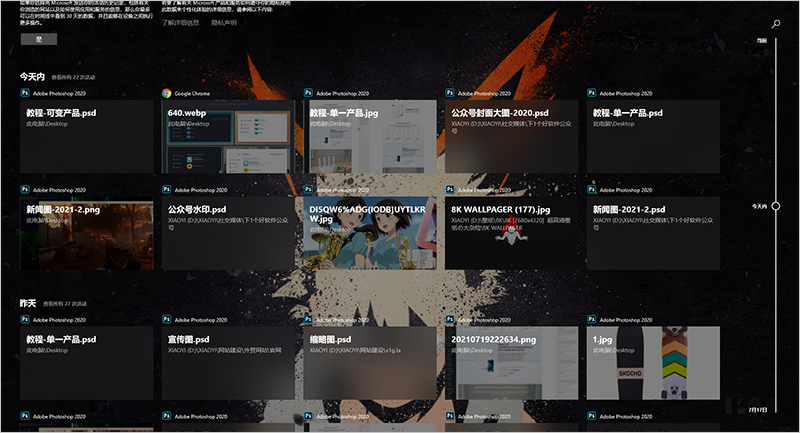
Task: Click the 昨天 section heading
Action: click(28, 303)
